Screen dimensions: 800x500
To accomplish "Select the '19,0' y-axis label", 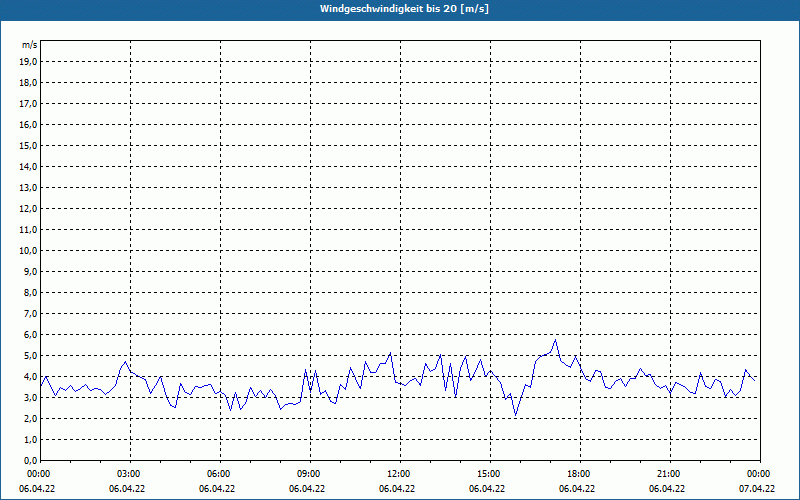I will [28, 62].
